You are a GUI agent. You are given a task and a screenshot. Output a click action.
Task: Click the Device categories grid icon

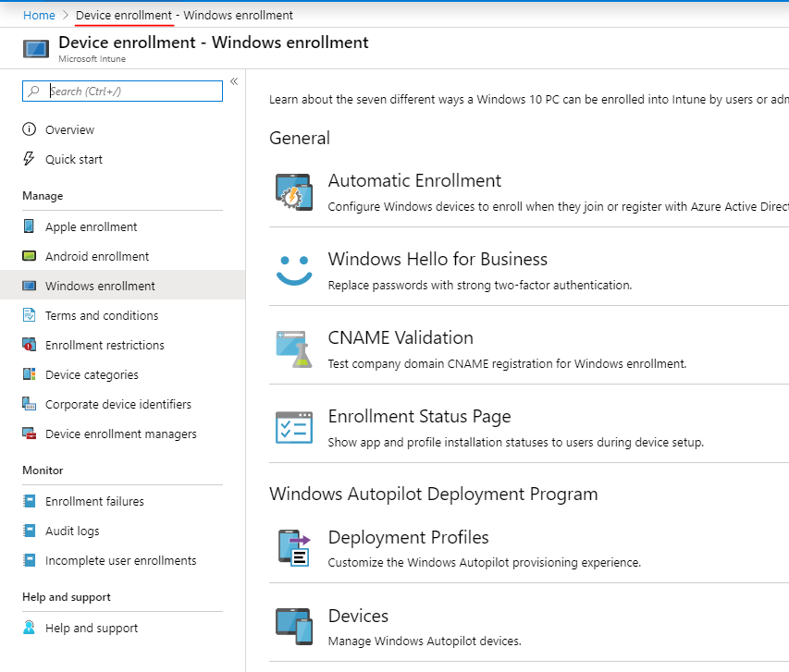(x=31, y=374)
